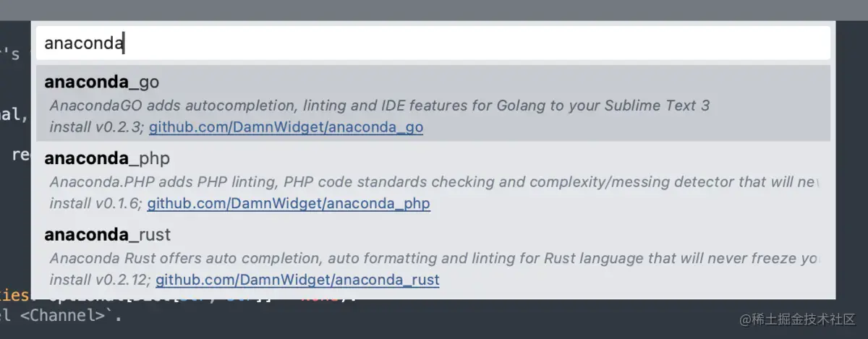868x339 pixels.
Task: Select the anaconda_php package title
Action: tap(107, 158)
